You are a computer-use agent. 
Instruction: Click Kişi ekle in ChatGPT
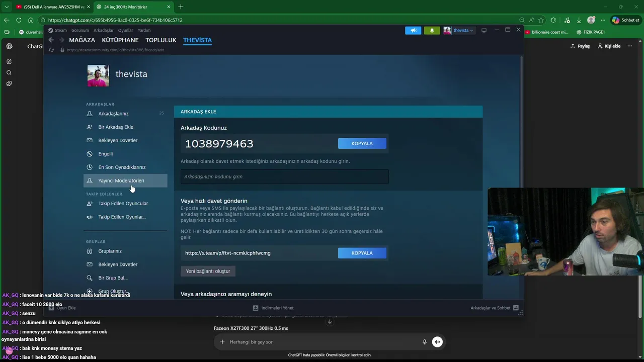pos(609,46)
